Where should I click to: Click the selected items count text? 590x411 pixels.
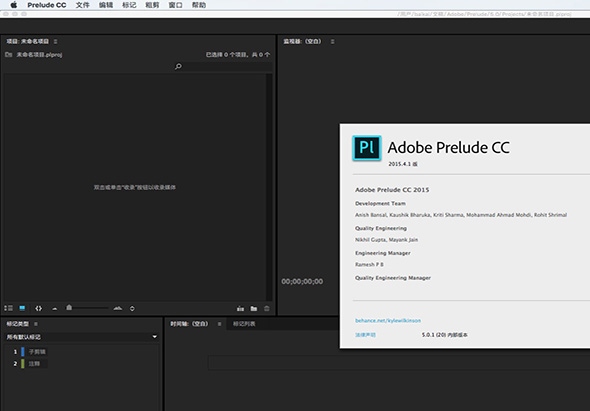[238, 55]
